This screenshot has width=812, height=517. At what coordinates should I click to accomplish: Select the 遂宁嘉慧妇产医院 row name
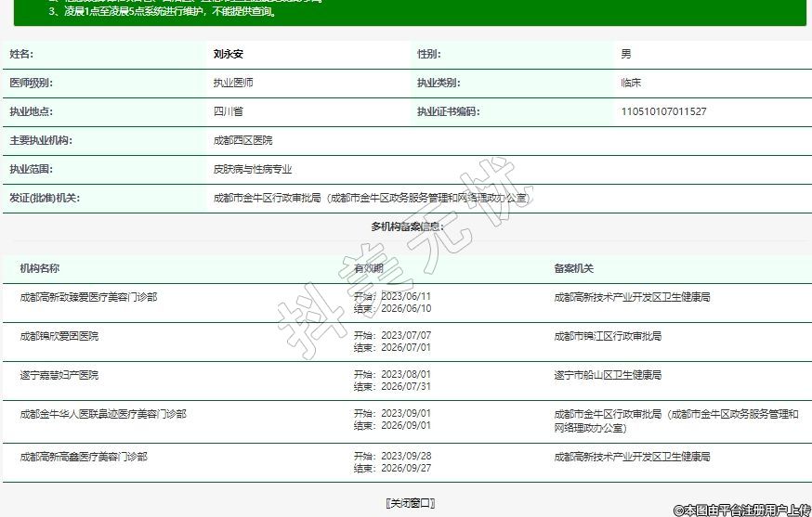(59, 375)
